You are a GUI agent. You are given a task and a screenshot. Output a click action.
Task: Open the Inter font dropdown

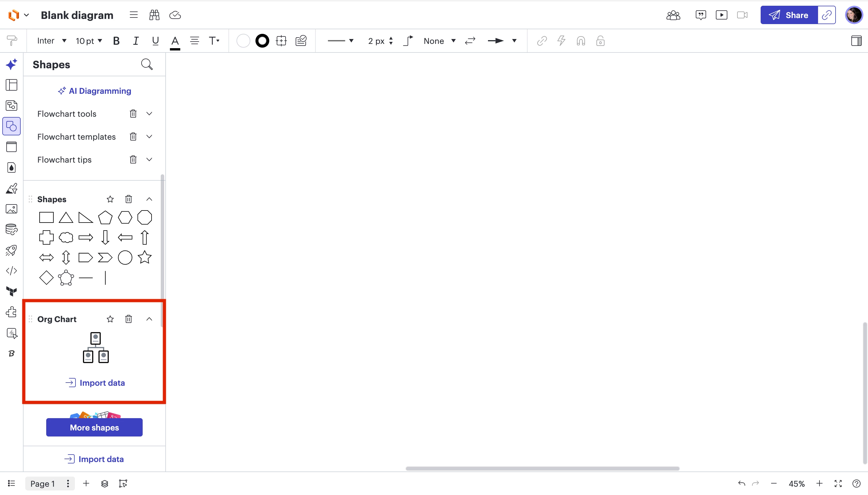click(51, 41)
